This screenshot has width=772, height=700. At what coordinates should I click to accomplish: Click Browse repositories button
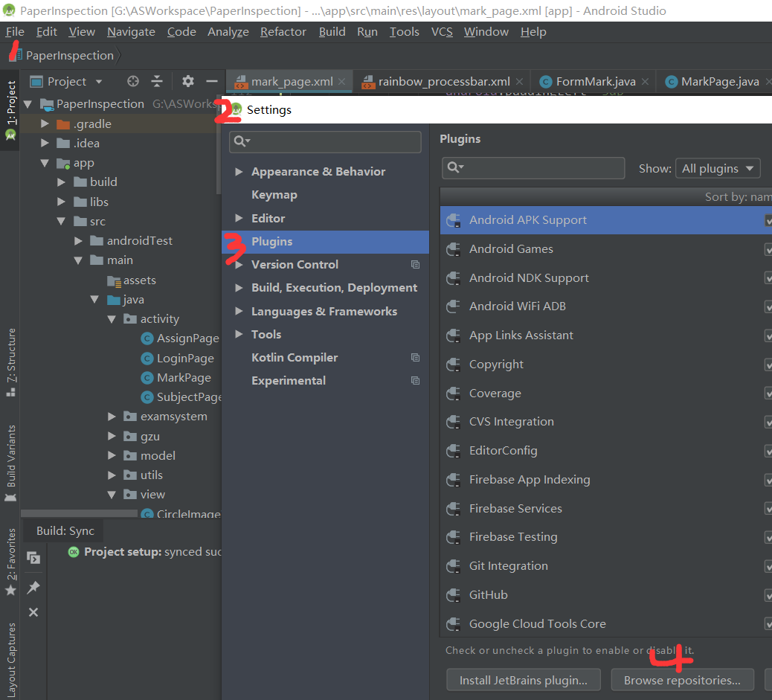(682, 681)
